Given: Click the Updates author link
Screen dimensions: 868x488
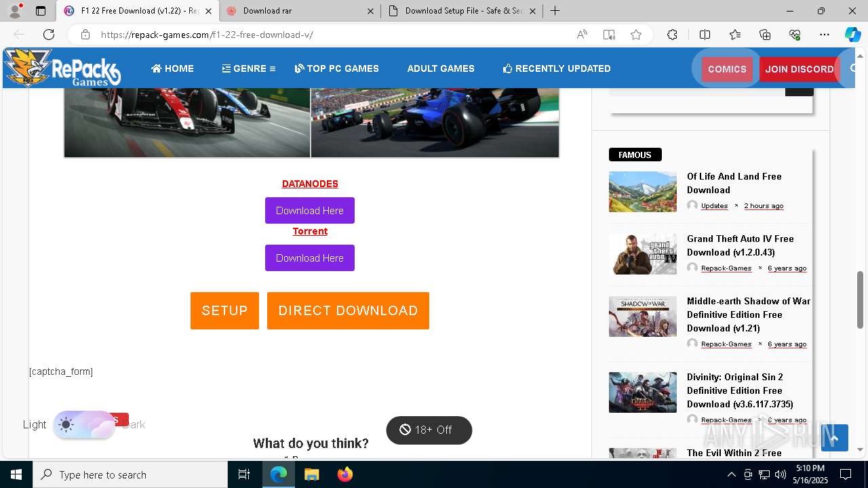Looking at the screenshot, I should coord(714,205).
